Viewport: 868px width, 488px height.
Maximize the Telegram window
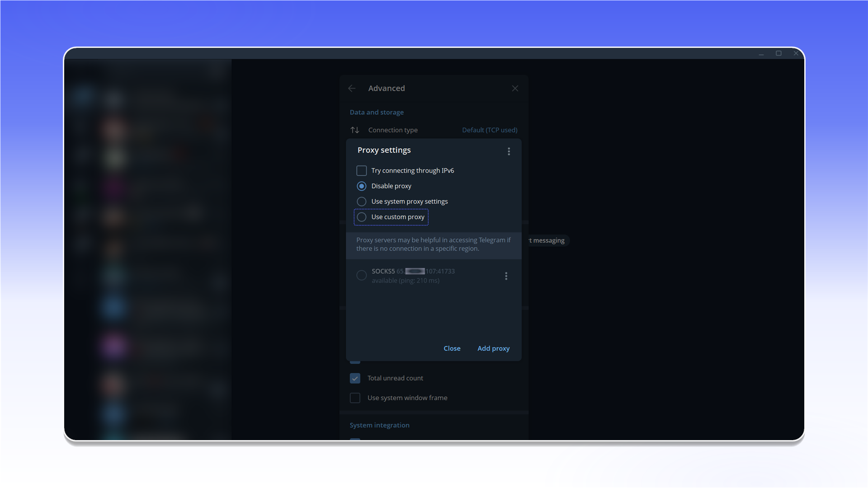[x=778, y=53]
